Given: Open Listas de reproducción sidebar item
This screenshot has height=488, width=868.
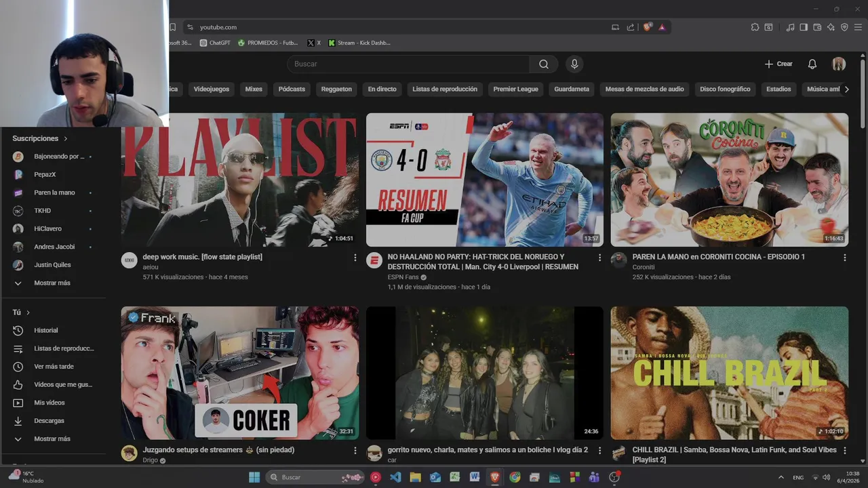Looking at the screenshot, I should (x=53, y=348).
